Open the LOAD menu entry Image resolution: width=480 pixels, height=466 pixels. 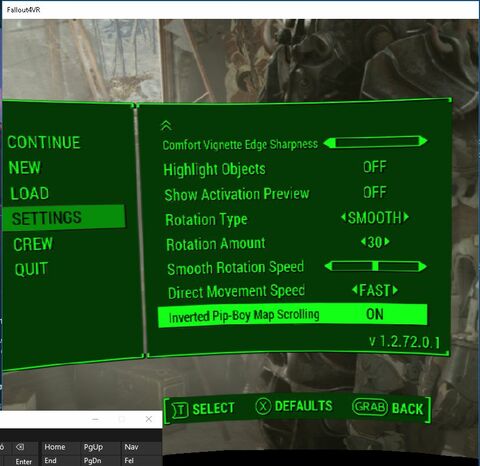coord(30,193)
